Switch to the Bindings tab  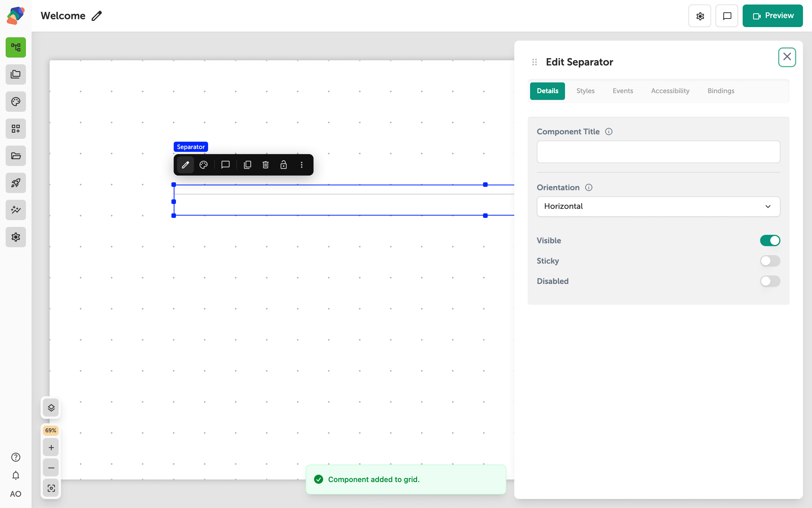(x=721, y=91)
